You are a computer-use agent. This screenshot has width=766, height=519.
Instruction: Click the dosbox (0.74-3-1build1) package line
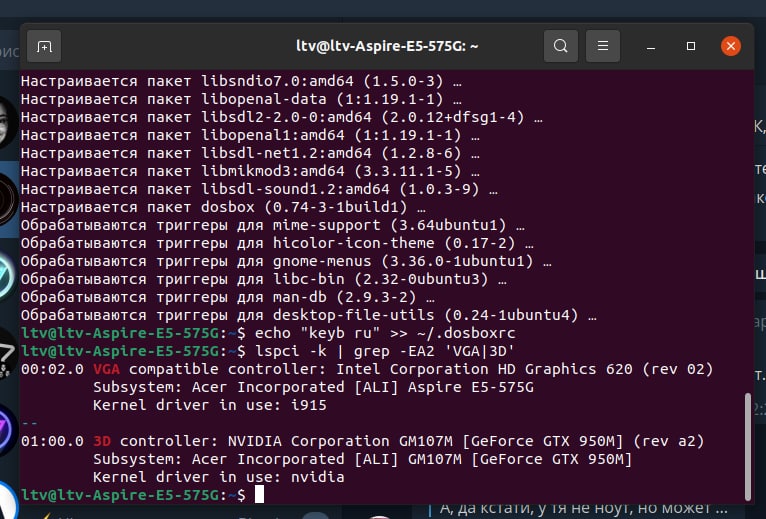point(223,207)
